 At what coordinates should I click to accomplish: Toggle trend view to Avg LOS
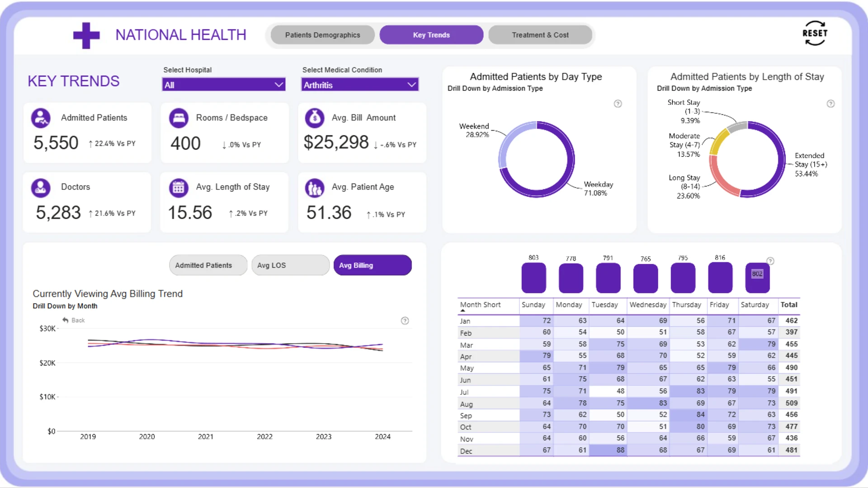point(290,265)
